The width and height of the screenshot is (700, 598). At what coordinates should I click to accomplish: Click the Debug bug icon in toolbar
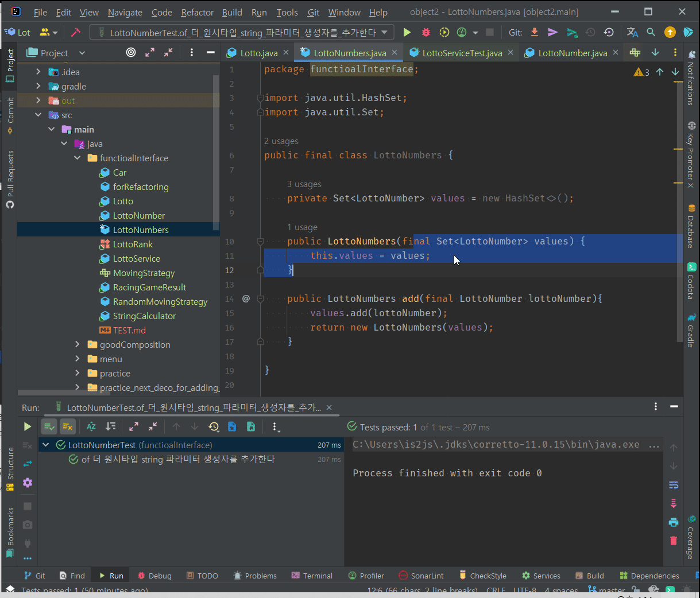(x=426, y=33)
